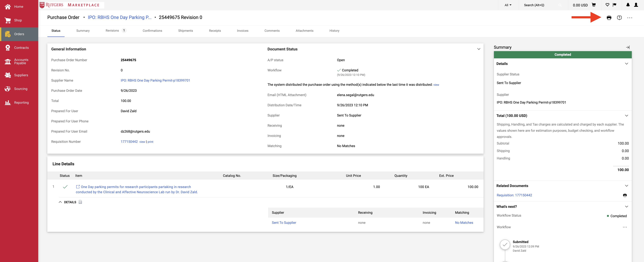This screenshot has width=644, height=262.
Task: Switch to the Revisions tab
Action: [x=116, y=30]
